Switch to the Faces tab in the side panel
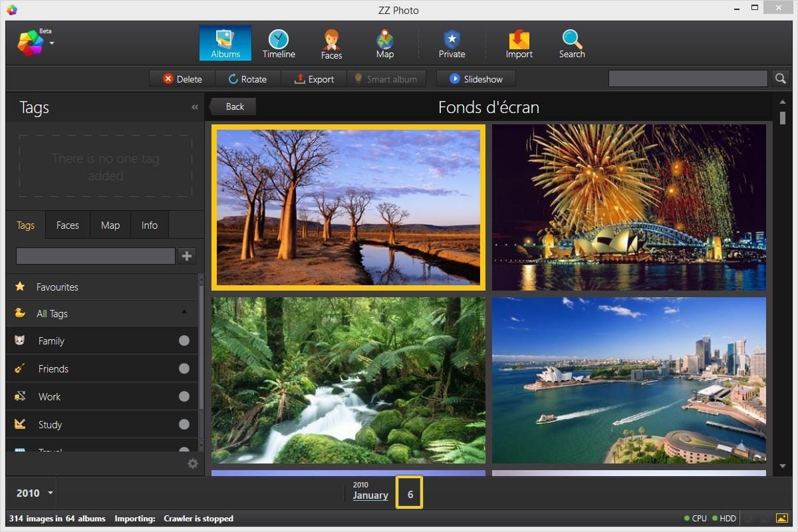Screen dimensions: 798x532 click(67, 225)
